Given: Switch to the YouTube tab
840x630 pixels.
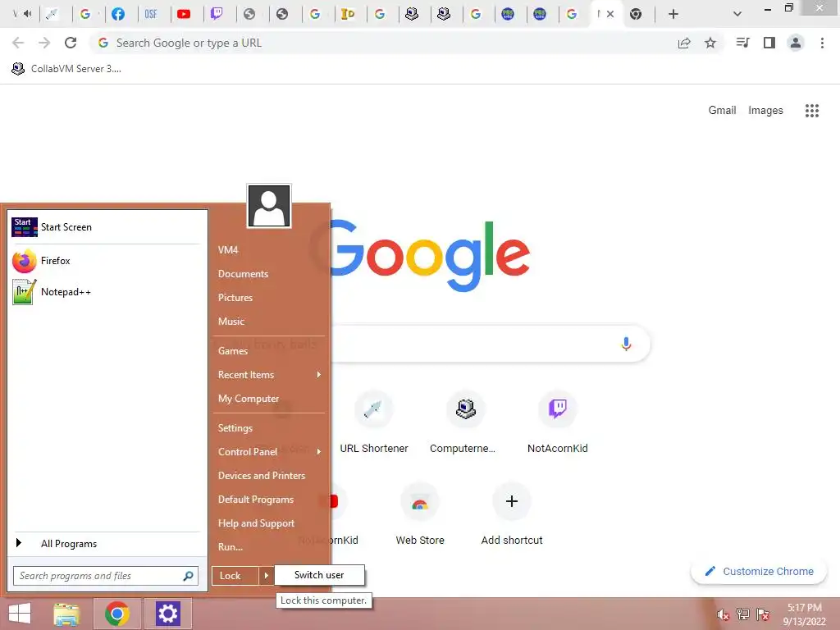Looking at the screenshot, I should point(184,14).
